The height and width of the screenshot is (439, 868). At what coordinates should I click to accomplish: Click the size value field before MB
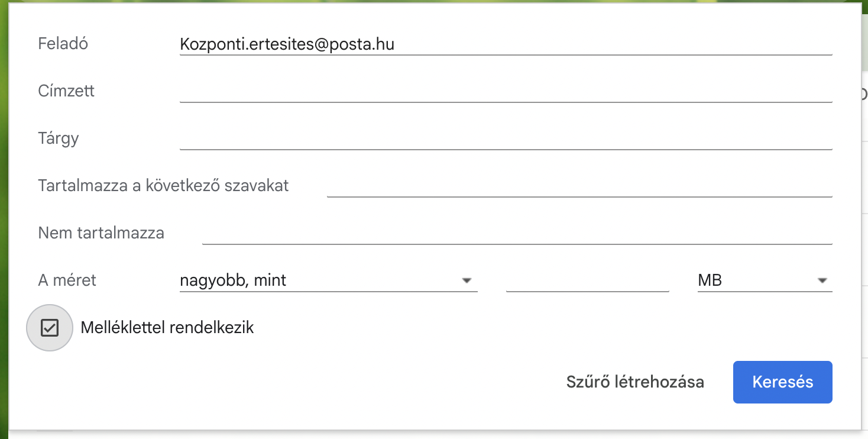tap(587, 280)
